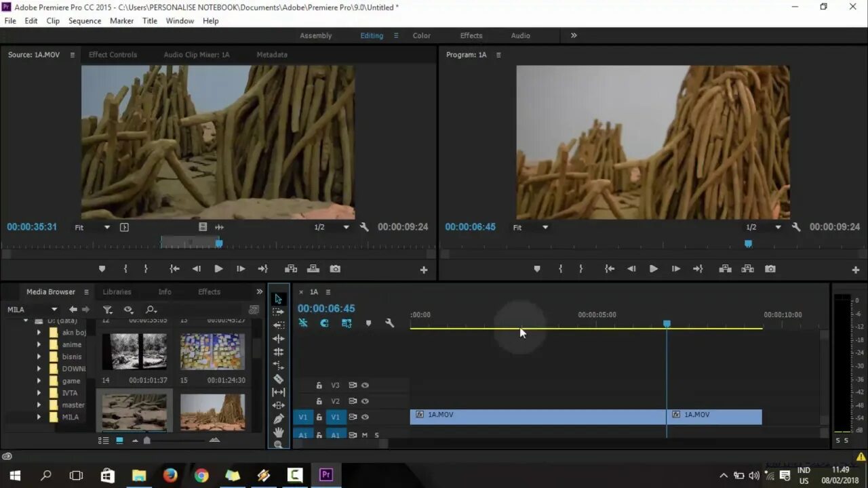Click Source monitor playhead on scrubber
Image resolution: width=868 pixels, height=488 pixels.
[x=219, y=243]
